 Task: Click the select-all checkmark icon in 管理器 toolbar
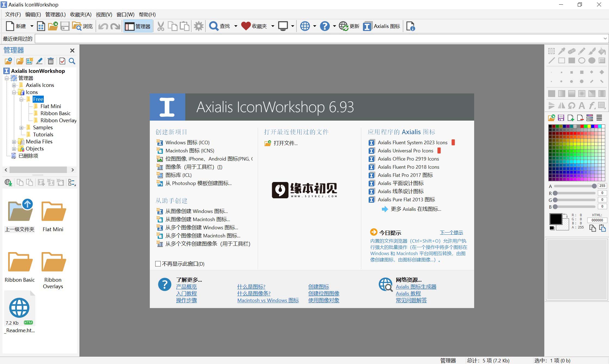[62, 61]
